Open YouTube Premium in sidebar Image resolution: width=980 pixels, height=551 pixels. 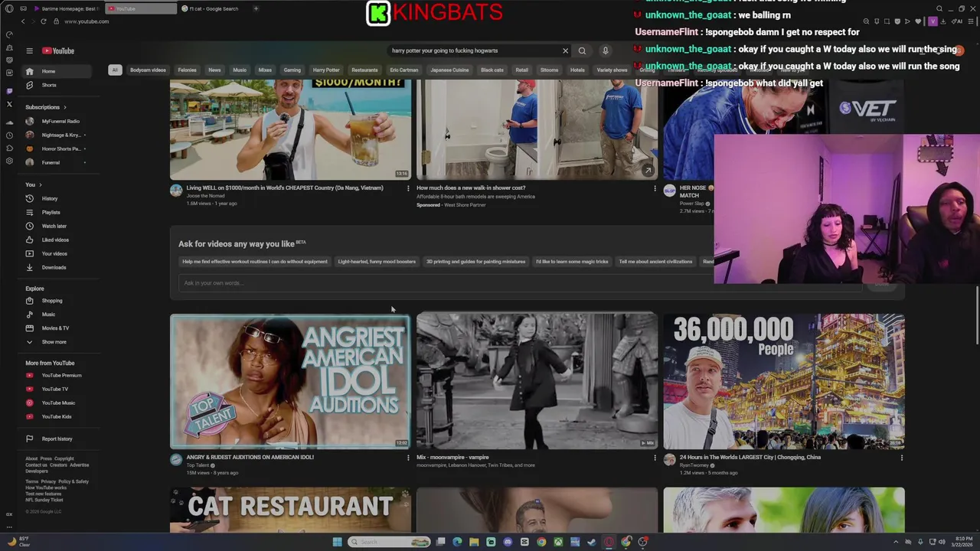tap(58, 375)
